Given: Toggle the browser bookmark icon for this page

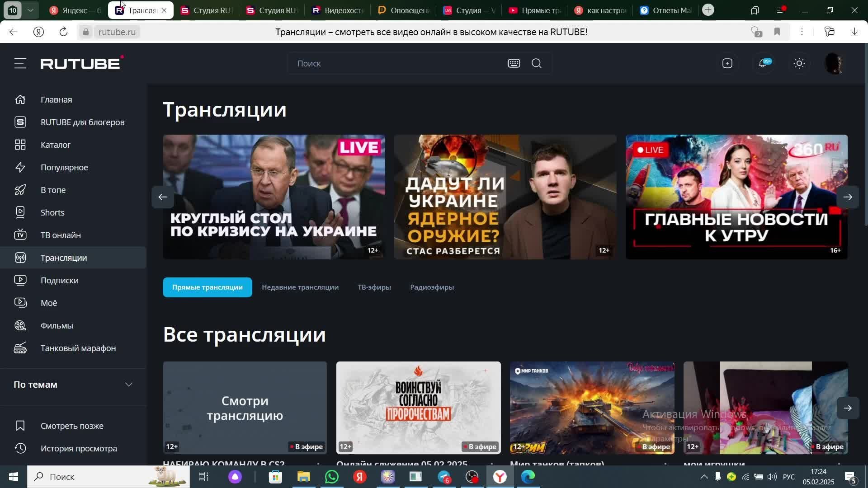Looking at the screenshot, I should 777,32.
